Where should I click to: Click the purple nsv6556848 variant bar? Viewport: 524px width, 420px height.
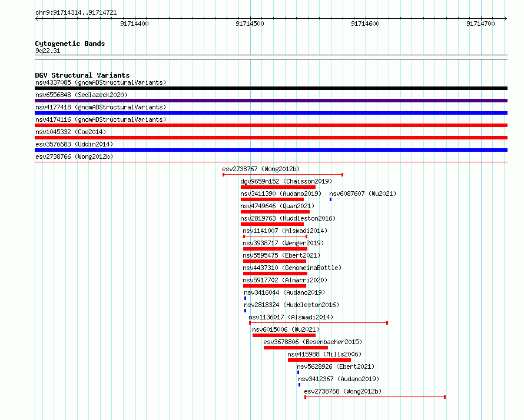[x=271, y=101]
